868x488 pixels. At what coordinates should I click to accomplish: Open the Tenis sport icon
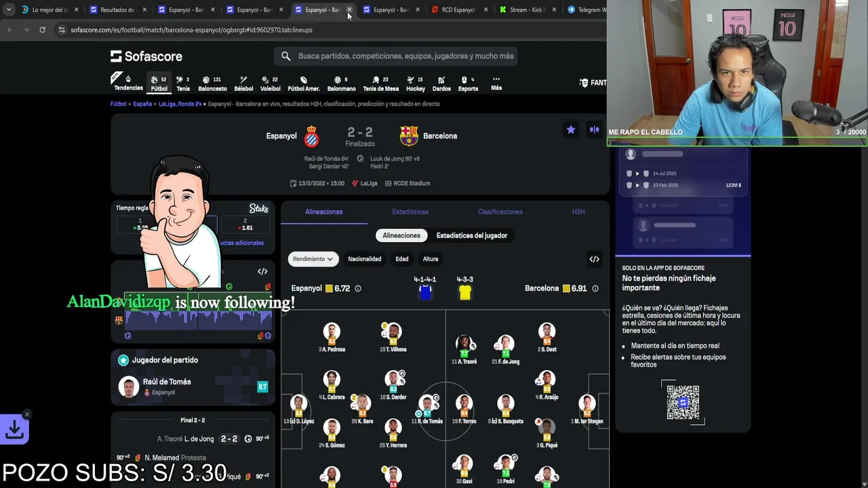pyautogui.click(x=183, y=83)
